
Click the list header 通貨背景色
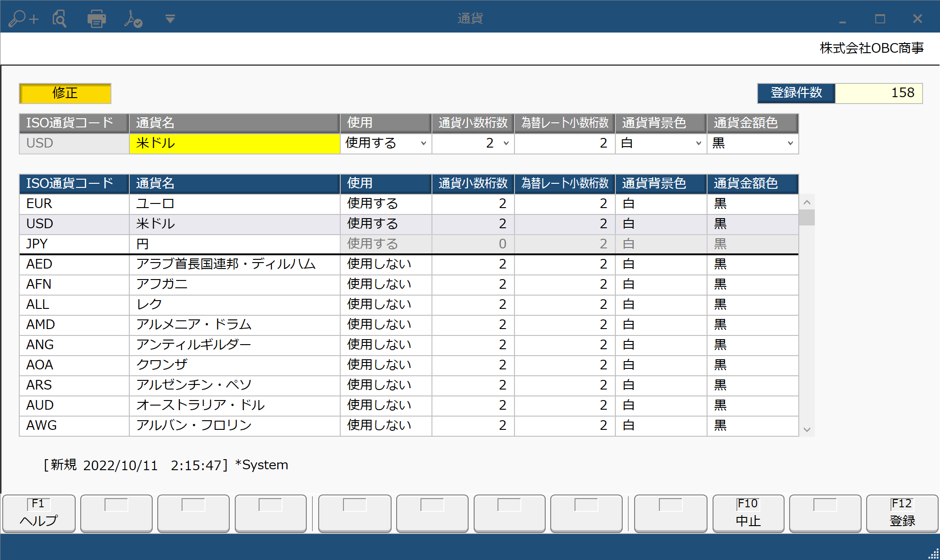pyautogui.click(x=661, y=184)
